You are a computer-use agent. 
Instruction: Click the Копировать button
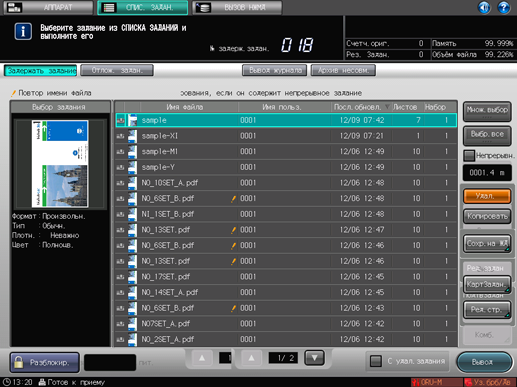coord(487,216)
